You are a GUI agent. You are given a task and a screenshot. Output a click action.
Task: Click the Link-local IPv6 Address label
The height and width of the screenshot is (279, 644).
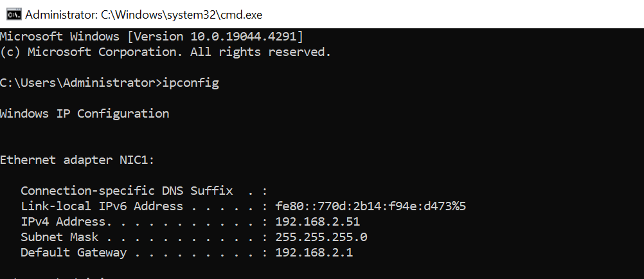102,206
